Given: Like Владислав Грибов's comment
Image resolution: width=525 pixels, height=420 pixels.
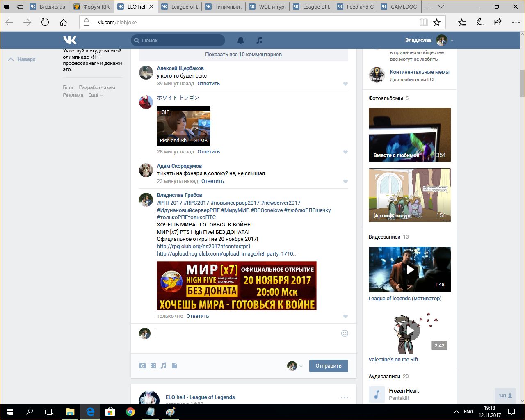Looking at the screenshot, I should (x=345, y=316).
